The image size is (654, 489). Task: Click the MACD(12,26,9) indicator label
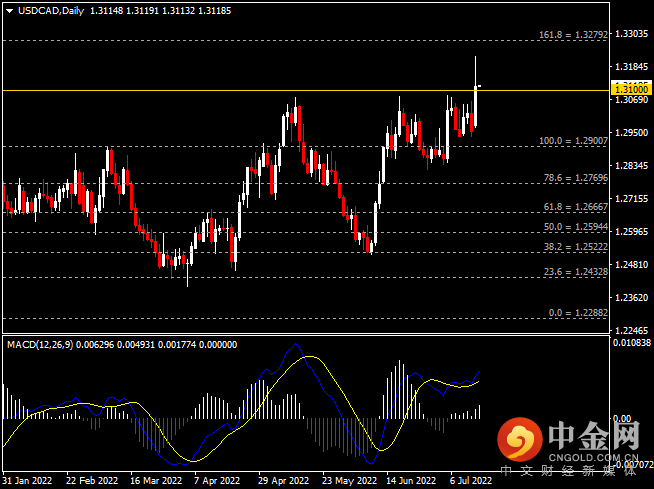point(40,345)
